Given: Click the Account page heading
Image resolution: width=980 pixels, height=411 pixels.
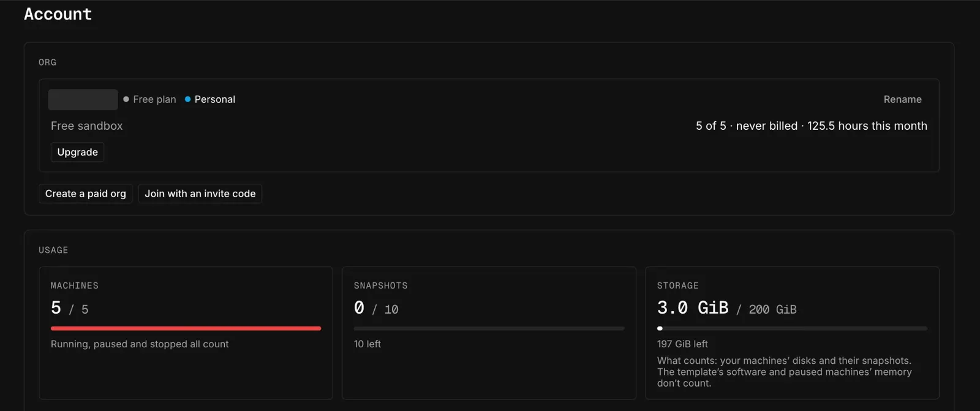Looking at the screenshot, I should (58, 14).
